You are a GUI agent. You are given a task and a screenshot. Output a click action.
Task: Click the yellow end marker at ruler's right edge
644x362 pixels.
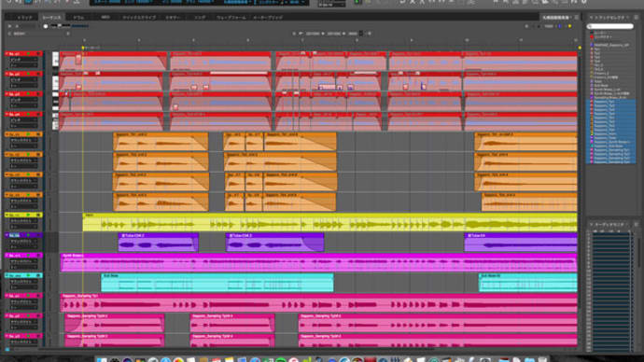580,48
